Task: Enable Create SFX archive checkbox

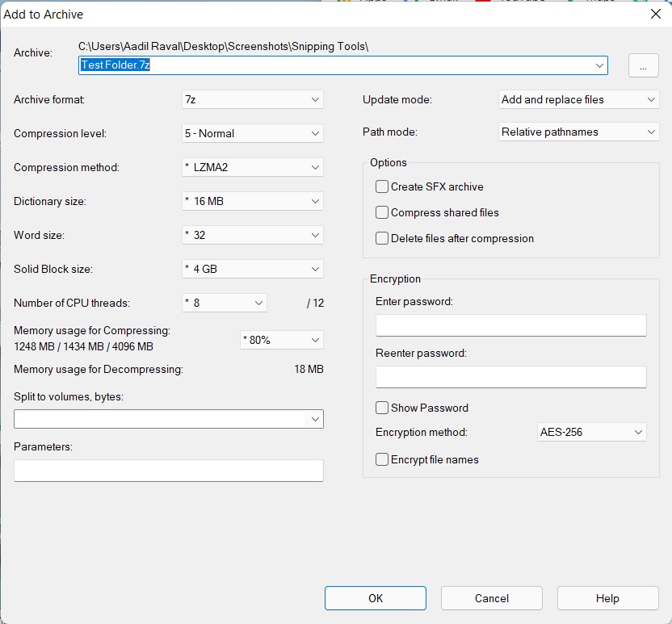Action: tap(382, 186)
